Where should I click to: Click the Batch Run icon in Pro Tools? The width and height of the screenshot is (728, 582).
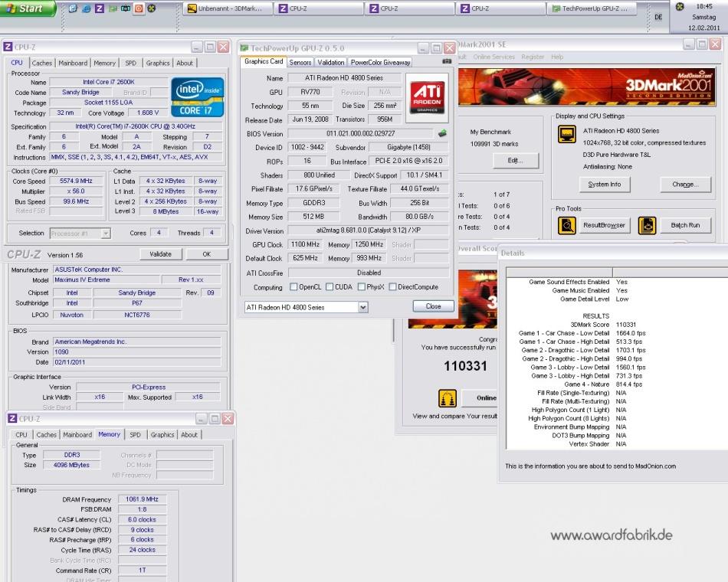click(x=647, y=226)
